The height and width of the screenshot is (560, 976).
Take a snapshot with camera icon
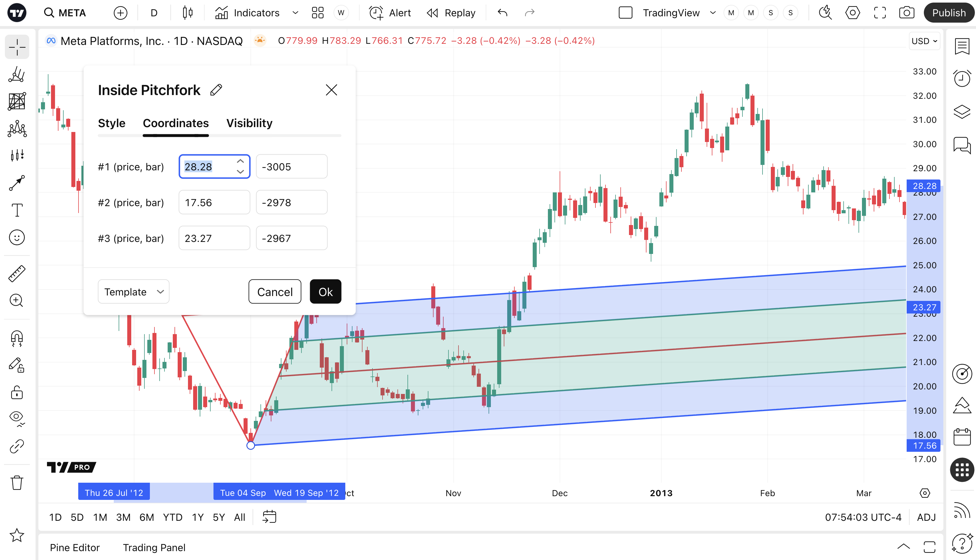click(906, 13)
